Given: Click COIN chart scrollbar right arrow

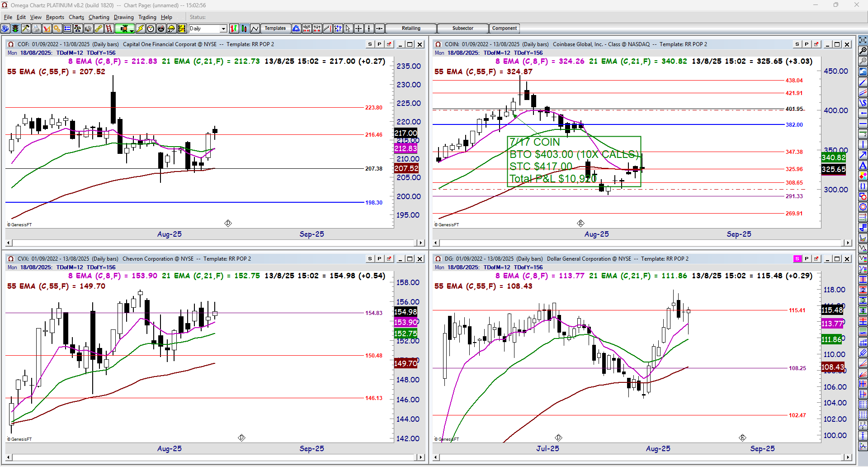Looking at the screenshot, I should coord(848,243).
